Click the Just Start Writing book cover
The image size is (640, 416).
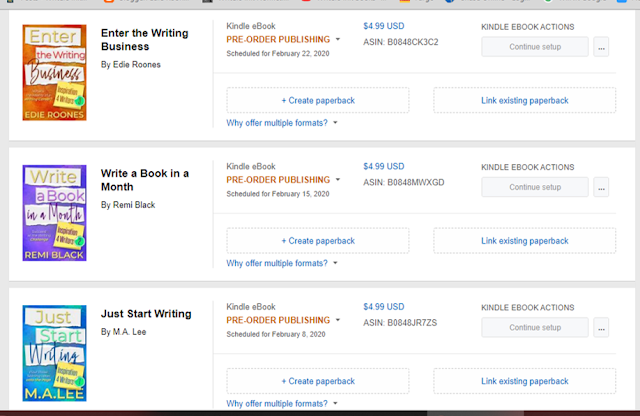pyautogui.click(x=55, y=353)
